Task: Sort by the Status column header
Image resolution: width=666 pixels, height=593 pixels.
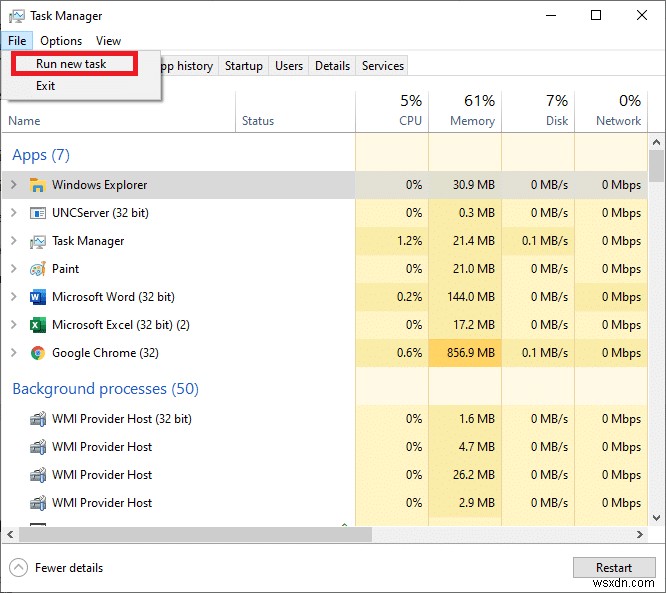Action: click(295, 111)
